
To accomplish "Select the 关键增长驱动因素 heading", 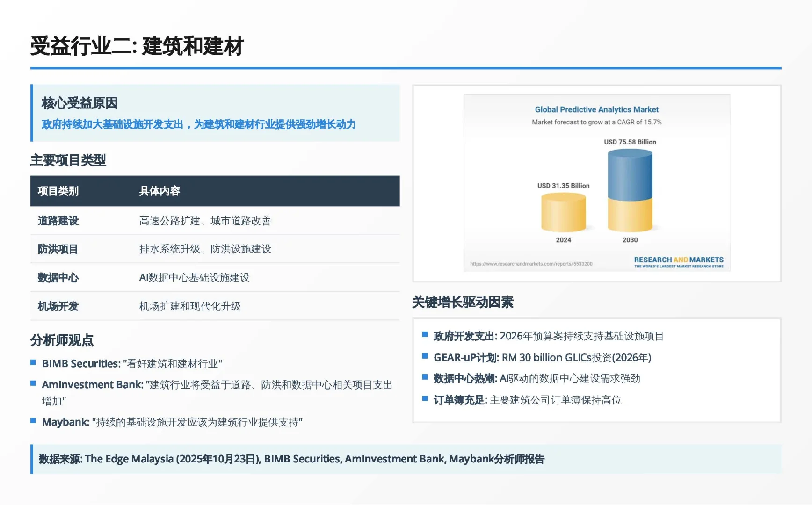I will [x=463, y=303].
